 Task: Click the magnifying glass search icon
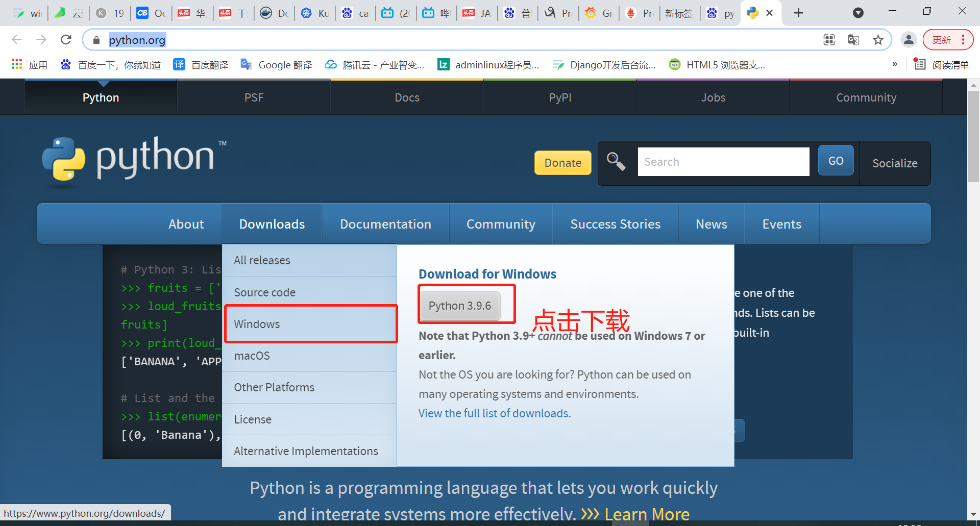coord(616,162)
